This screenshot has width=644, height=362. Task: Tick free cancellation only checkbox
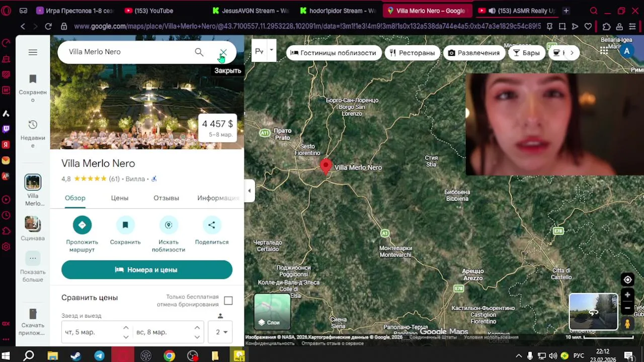[x=228, y=301]
